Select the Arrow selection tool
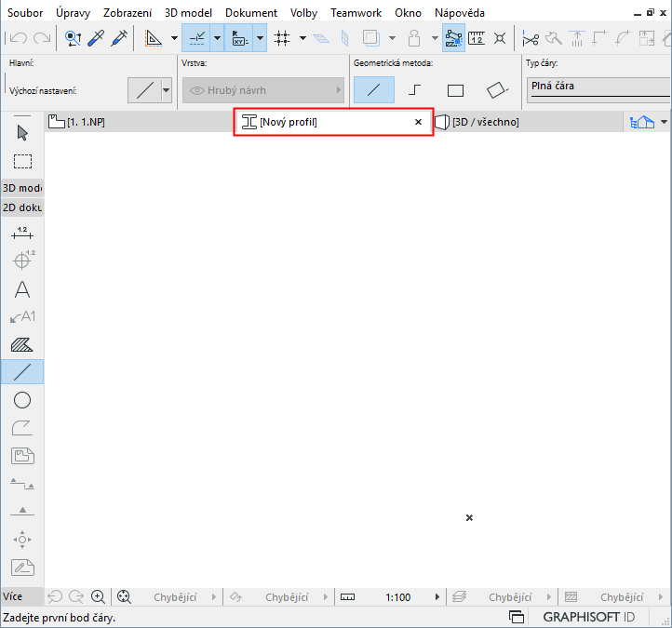This screenshot has width=672, height=628. pyautogui.click(x=22, y=133)
